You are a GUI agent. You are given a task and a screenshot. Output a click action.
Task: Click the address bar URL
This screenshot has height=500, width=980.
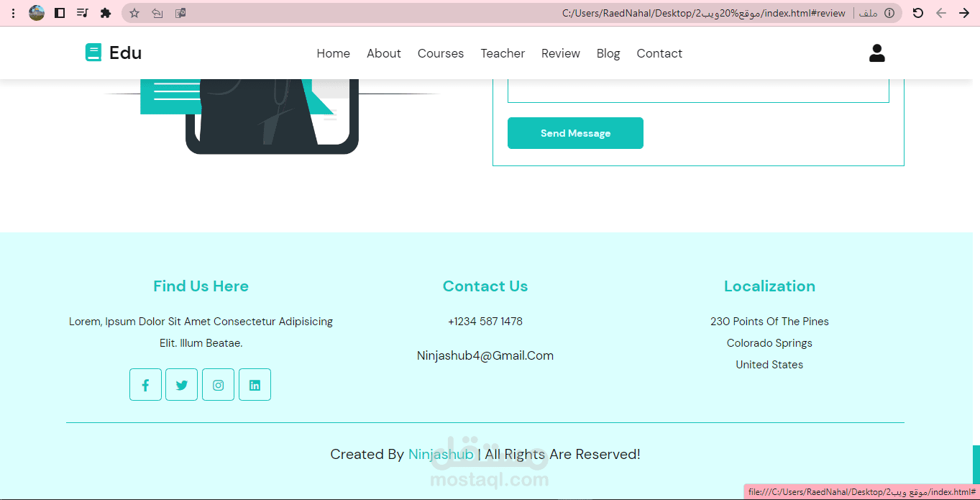click(x=703, y=13)
